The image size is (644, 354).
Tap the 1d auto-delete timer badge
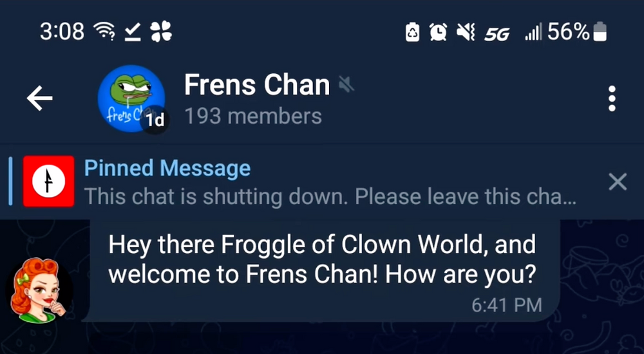[x=155, y=120]
